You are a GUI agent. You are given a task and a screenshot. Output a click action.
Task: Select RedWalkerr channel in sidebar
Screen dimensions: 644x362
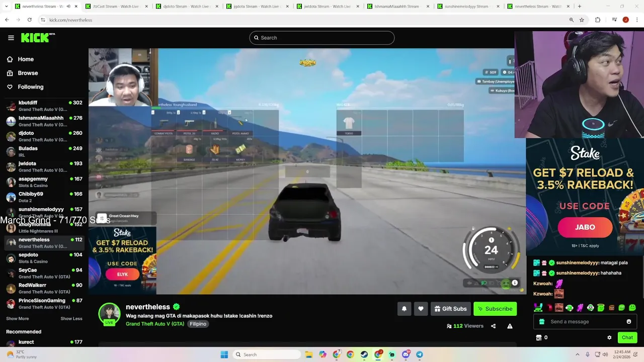point(44,288)
